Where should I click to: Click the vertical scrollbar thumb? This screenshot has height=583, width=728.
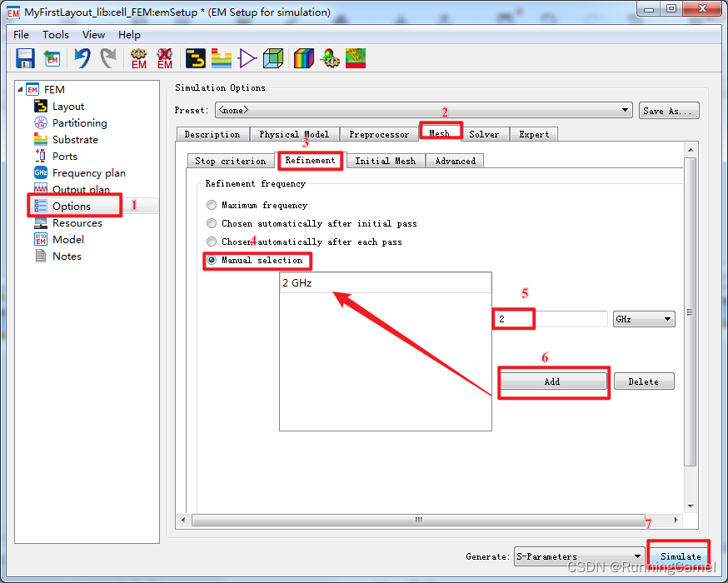point(690,311)
